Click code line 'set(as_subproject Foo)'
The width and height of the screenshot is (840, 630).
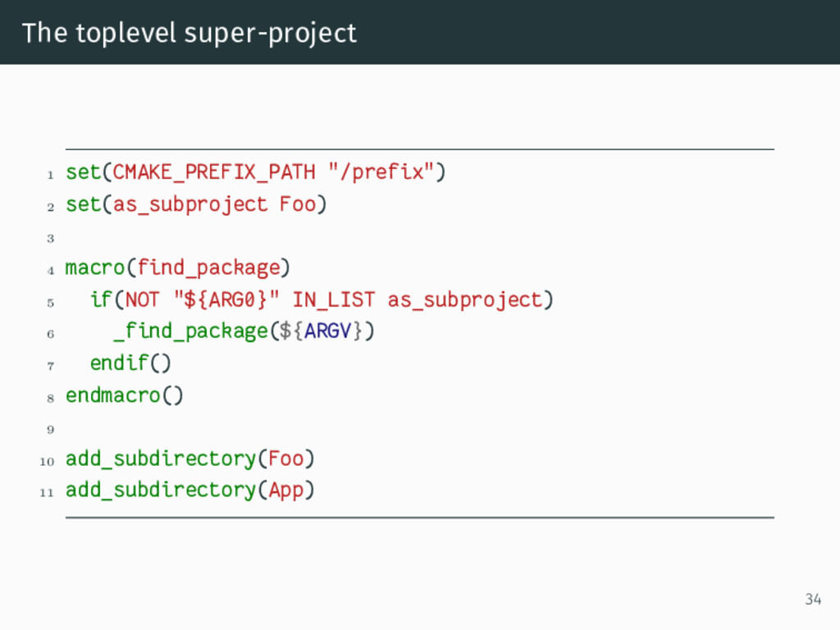point(196,204)
